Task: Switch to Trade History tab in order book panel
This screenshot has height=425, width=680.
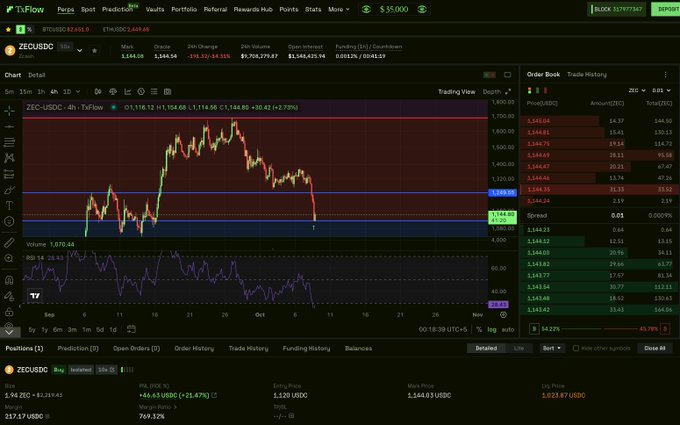Action: [587, 75]
